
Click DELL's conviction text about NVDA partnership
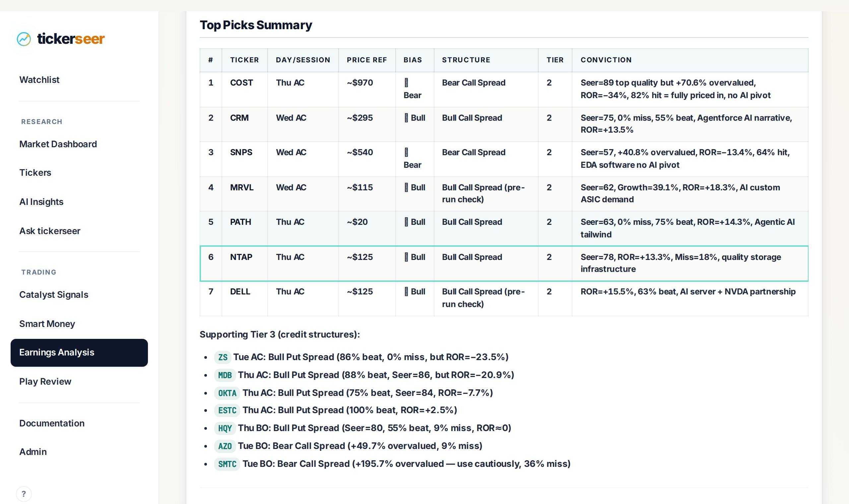pos(688,291)
